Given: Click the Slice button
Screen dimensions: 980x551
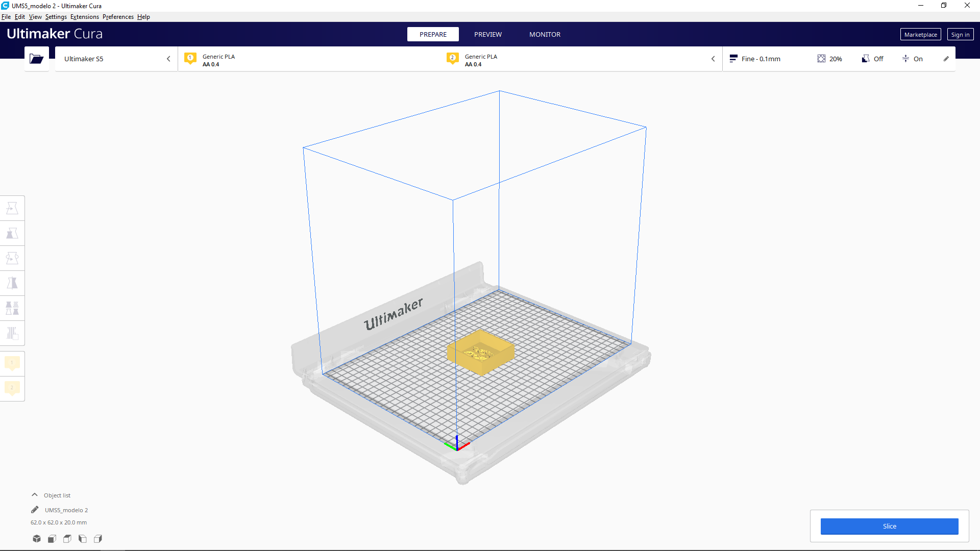Looking at the screenshot, I should 889,526.
